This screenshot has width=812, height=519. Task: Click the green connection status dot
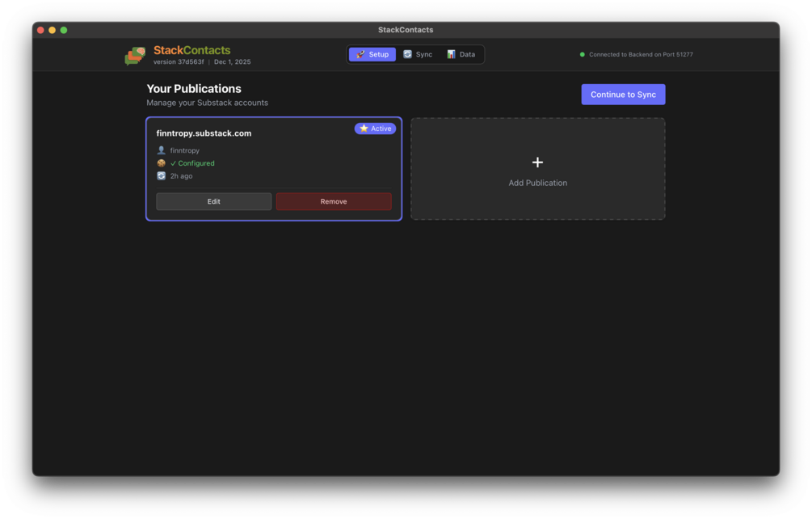pyautogui.click(x=582, y=54)
